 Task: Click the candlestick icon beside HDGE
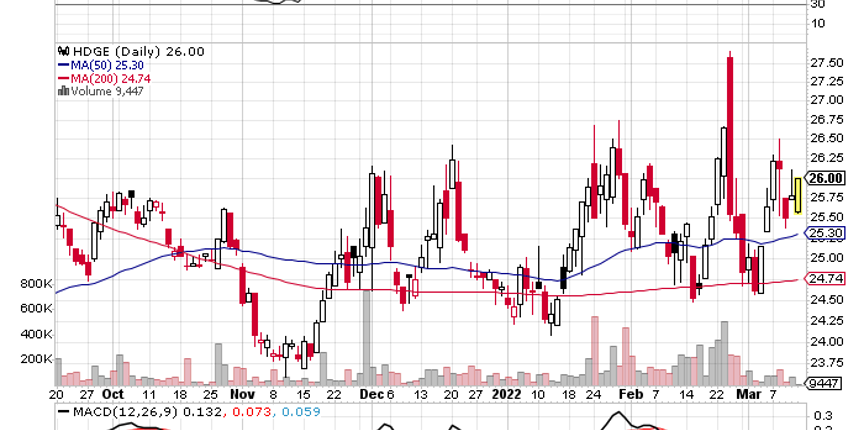tap(63, 51)
